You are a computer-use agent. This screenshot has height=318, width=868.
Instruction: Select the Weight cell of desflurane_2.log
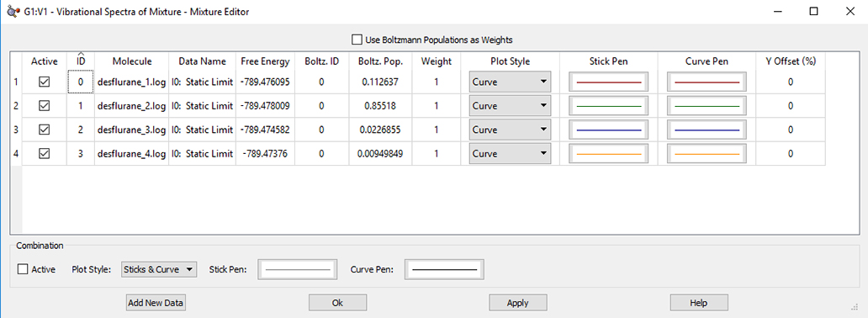[437, 106]
